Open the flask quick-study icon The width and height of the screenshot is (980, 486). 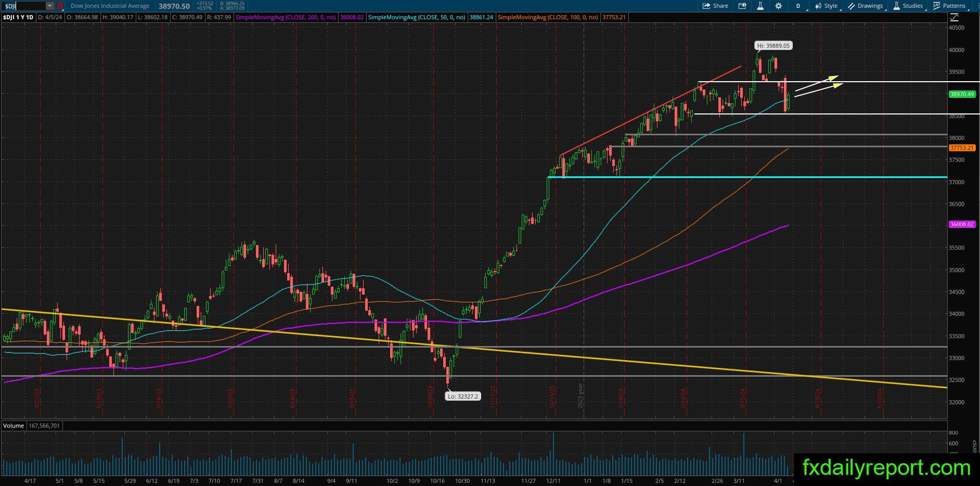point(760,6)
